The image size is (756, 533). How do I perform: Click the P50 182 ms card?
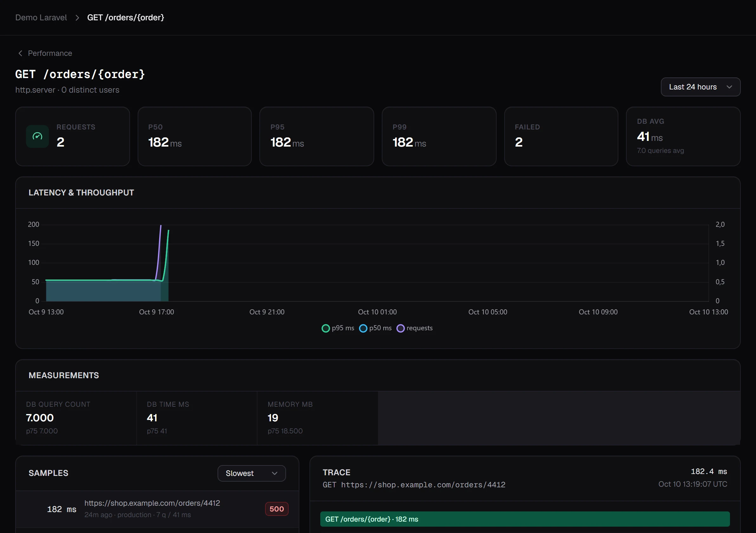195,136
